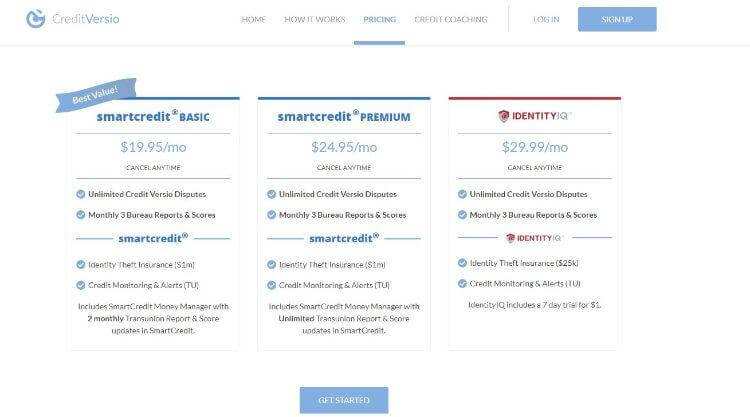This screenshot has width=750, height=417.
Task: Click Basic plan Monthly 3 Bureau checkmark
Action: pyautogui.click(x=79, y=214)
